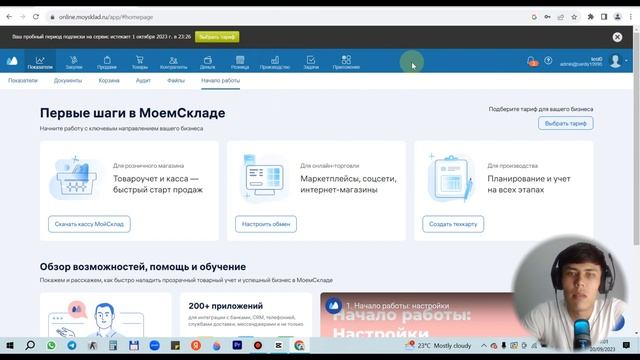The height and width of the screenshot is (360, 640).
Task: Open the 200+ приложений card
Action: [246, 315]
